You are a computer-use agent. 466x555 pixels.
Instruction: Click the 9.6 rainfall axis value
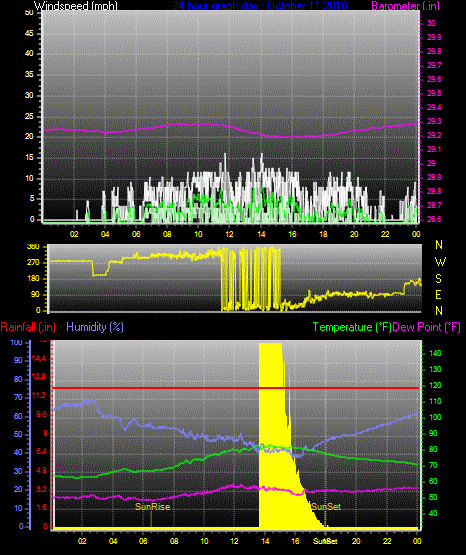(41, 414)
